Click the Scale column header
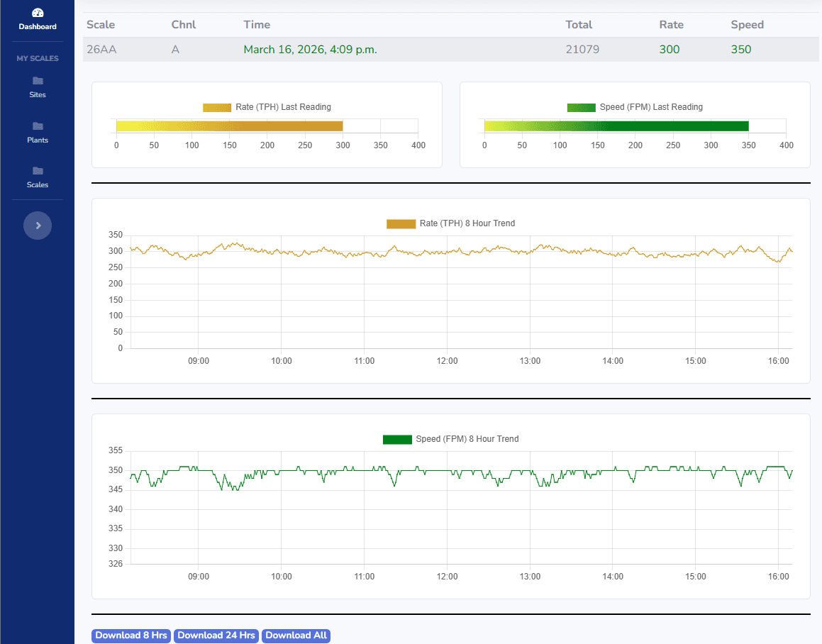This screenshot has width=822, height=644. [x=101, y=25]
